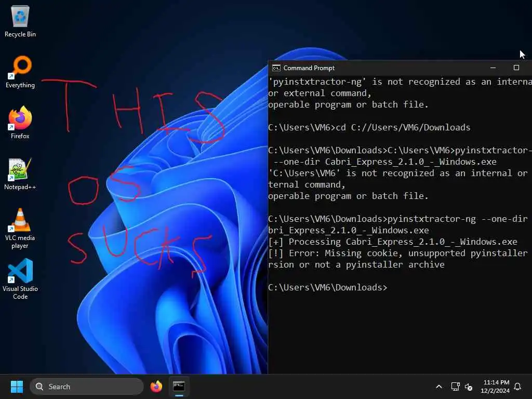Click the 'ternal command,' output line
The width and height of the screenshot is (532, 399).
coord(307,184)
